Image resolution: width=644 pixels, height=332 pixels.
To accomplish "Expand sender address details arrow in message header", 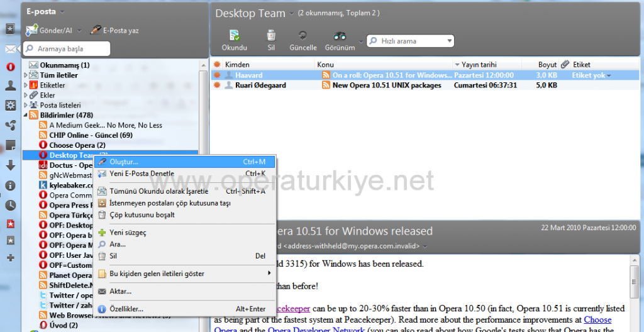I will pyautogui.click(x=425, y=246).
